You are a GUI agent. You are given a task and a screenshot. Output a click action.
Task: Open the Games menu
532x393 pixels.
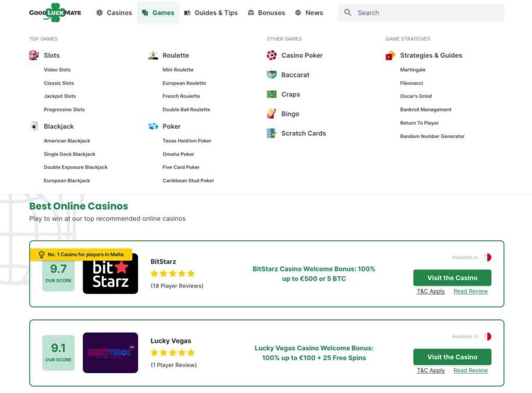[x=158, y=12]
